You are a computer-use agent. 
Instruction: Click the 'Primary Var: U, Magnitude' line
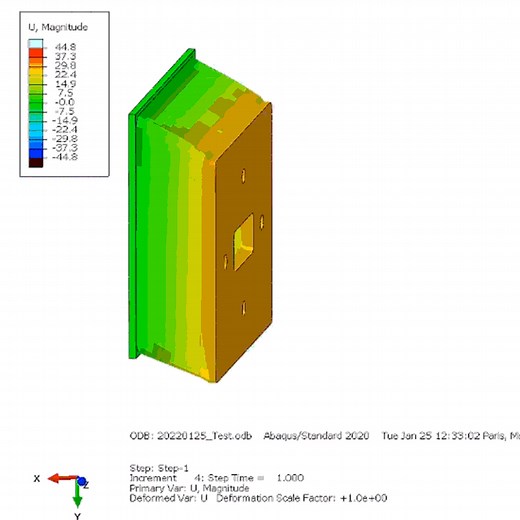point(189,488)
